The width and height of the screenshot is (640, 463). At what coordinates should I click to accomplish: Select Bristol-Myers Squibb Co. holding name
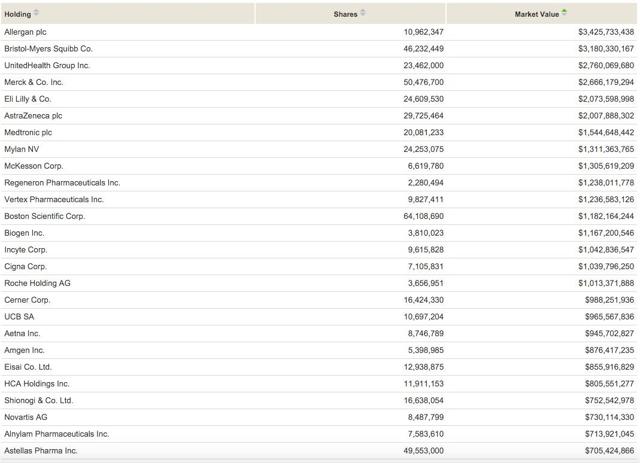click(49, 49)
